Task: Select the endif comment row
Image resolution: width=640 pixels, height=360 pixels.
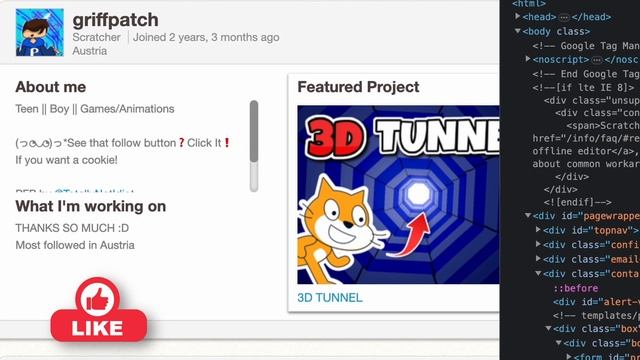Action: 578,202
